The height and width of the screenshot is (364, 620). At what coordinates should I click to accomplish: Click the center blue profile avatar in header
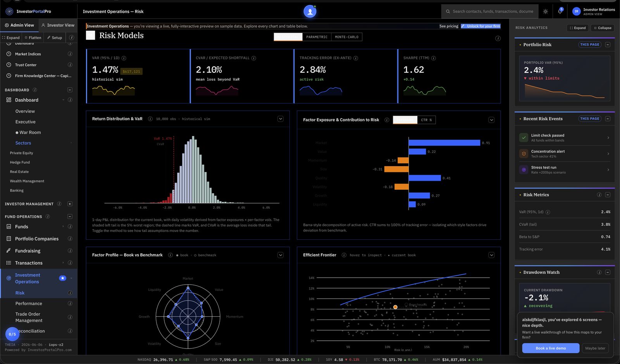(x=310, y=12)
